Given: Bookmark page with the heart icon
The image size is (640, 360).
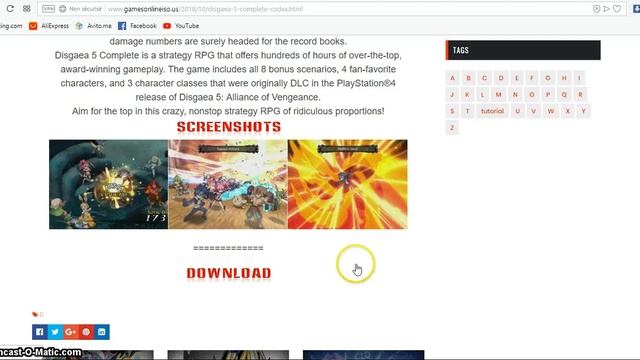Looking at the screenshot, I should 617,9.
